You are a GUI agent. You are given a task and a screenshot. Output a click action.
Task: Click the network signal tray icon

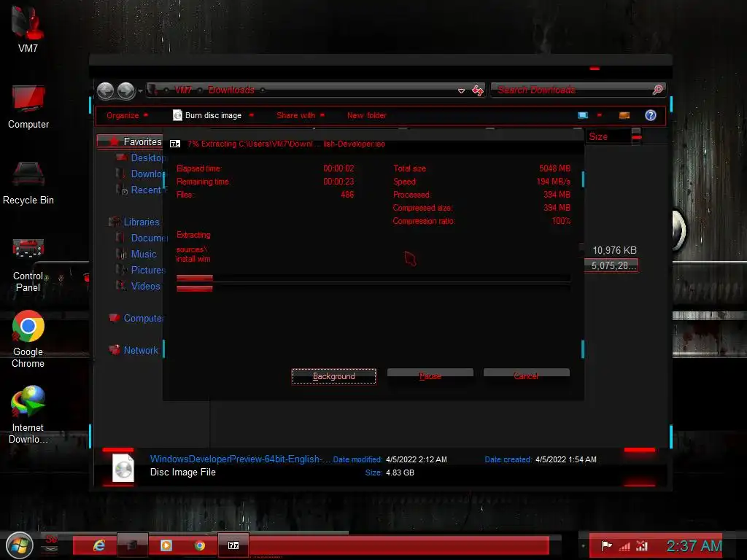click(x=624, y=546)
